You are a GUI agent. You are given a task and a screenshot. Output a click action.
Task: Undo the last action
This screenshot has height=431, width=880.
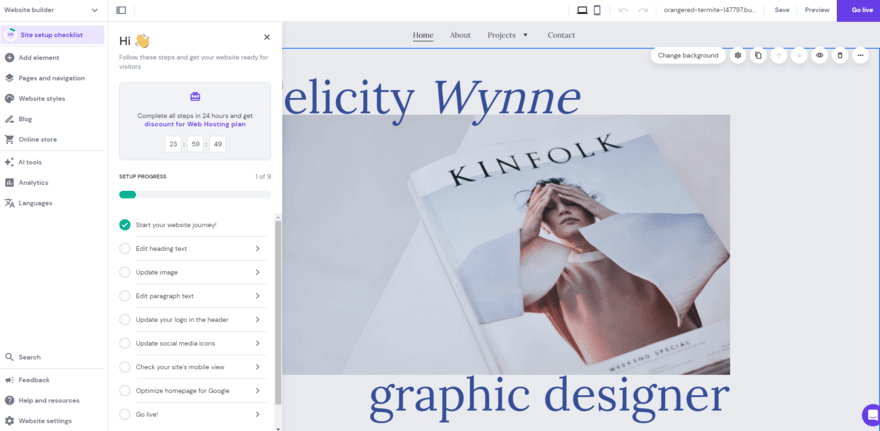point(623,10)
